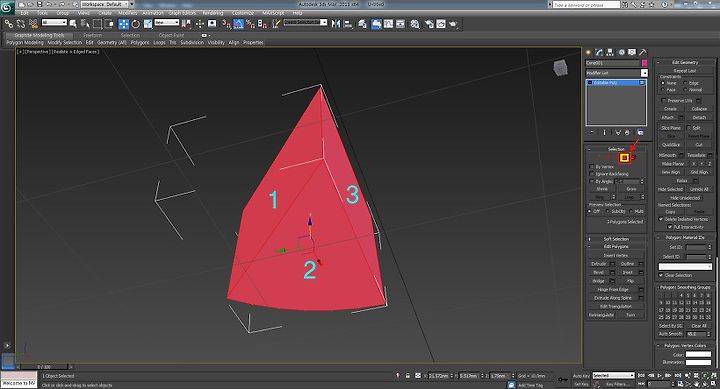
Task: Toggle the Angle Snap icon
Action: click(x=238, y=24)
